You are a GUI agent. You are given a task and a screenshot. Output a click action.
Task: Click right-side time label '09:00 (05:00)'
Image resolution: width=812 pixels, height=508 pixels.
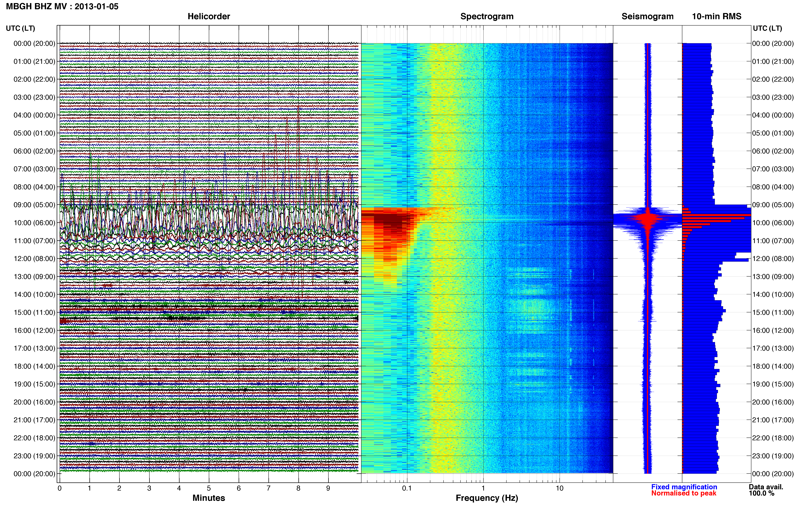[773, 205]
